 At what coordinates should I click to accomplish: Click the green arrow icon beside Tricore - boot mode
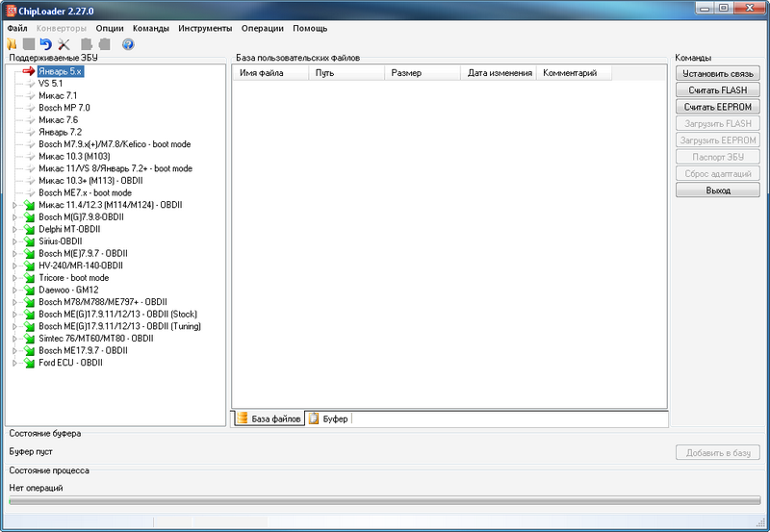tap(29, 278)
